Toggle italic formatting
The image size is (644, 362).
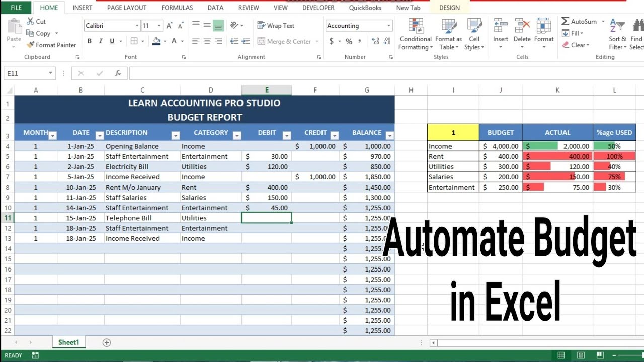[x=101, y=41]
